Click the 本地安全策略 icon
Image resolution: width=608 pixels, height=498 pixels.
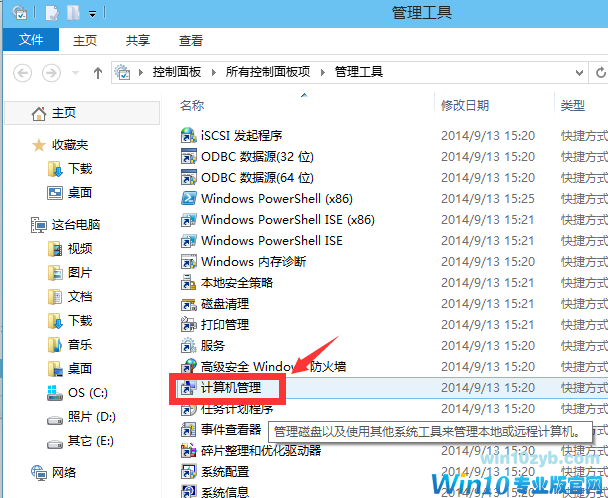[x=188, y=282]
